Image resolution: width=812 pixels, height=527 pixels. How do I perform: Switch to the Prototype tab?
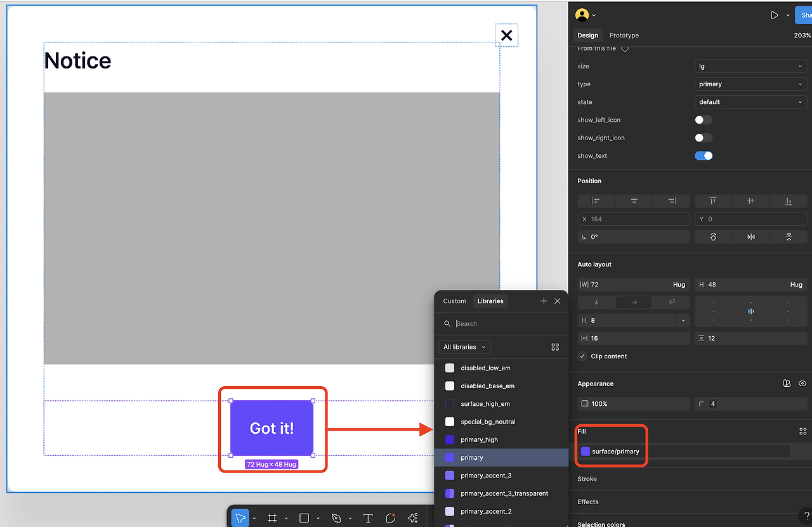pos(624,36)
